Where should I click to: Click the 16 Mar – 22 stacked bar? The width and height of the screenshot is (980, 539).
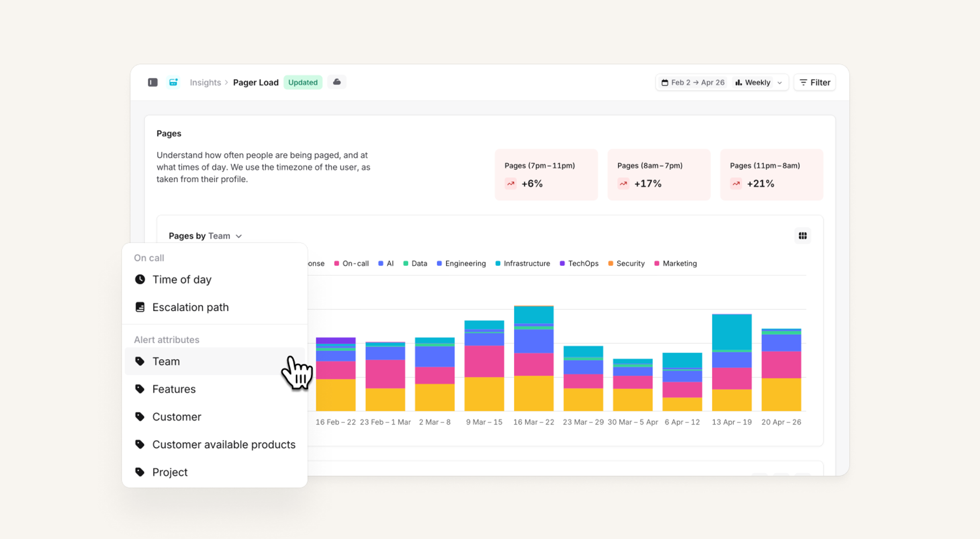pos(533,358)
